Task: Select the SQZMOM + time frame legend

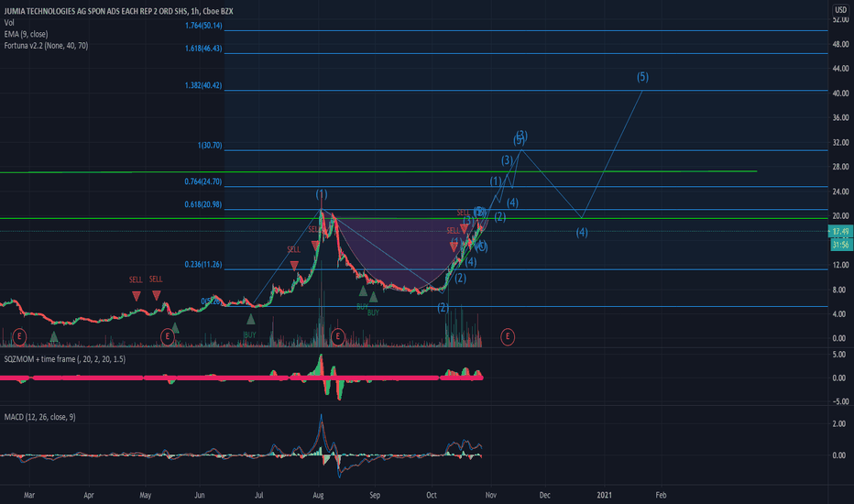Action: pos(65,359)
